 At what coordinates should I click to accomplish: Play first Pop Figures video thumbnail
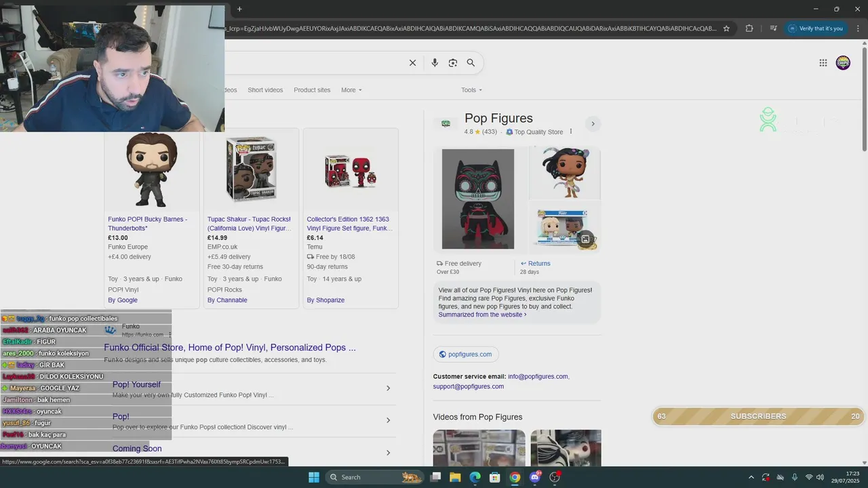pos(479,447)
